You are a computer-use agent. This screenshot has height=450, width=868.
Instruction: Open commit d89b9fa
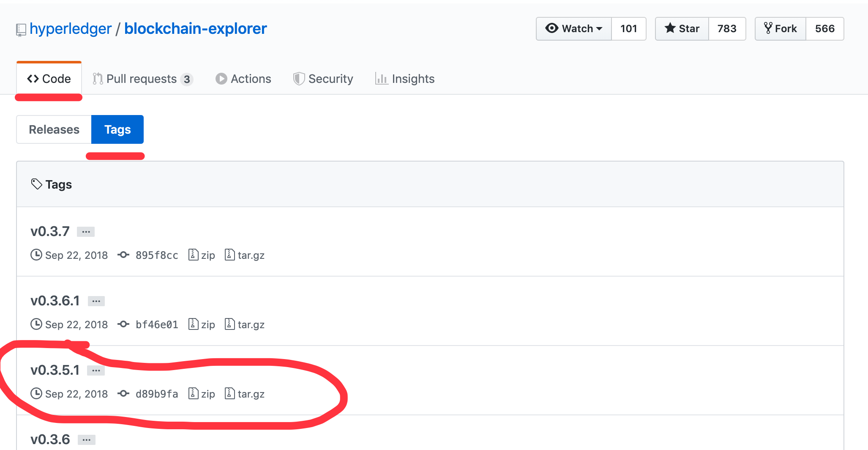coord(157,394)
